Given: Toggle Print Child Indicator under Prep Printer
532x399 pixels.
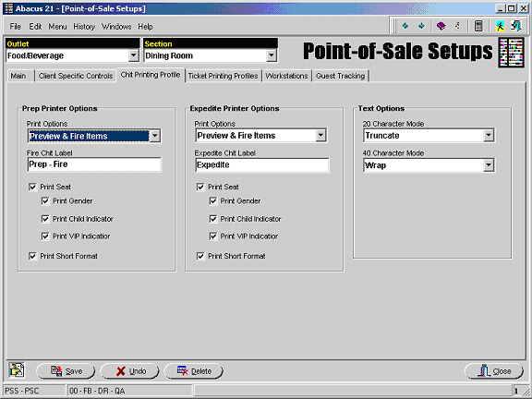Looking at the screenshot, I should click(x=45, y=219).
